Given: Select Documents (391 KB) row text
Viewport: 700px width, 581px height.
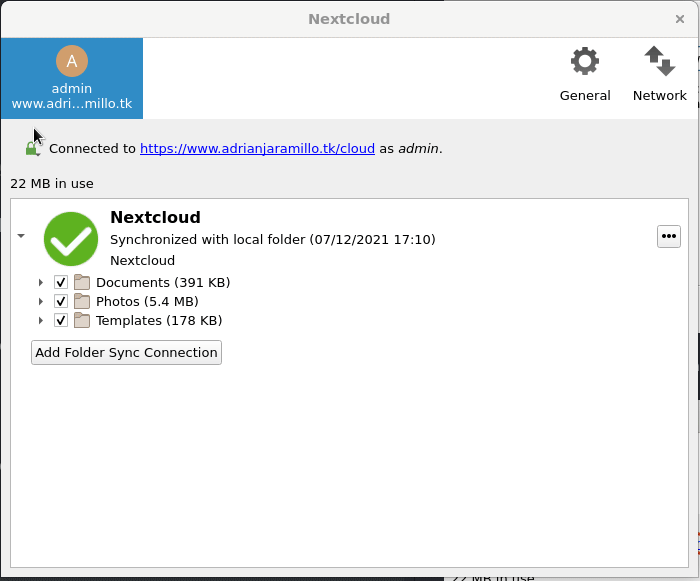Looking at the screenshot, I should [163, 282].
